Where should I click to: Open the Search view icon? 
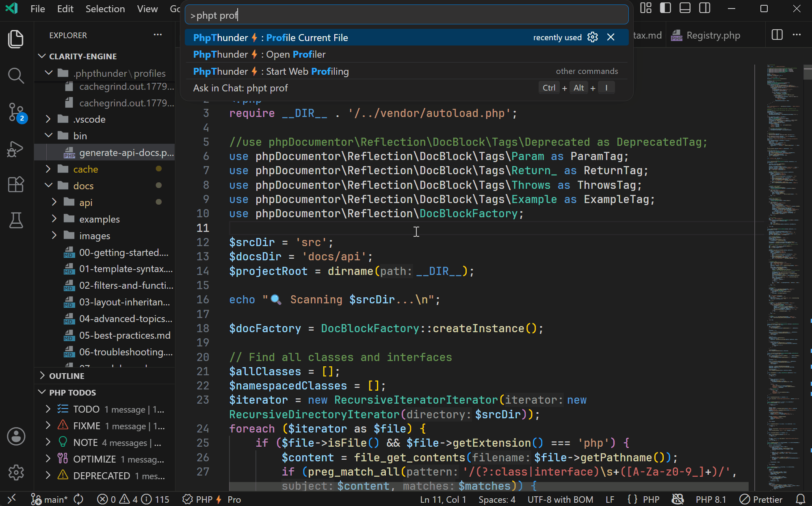pyautogui.click(x=16, y=76)
